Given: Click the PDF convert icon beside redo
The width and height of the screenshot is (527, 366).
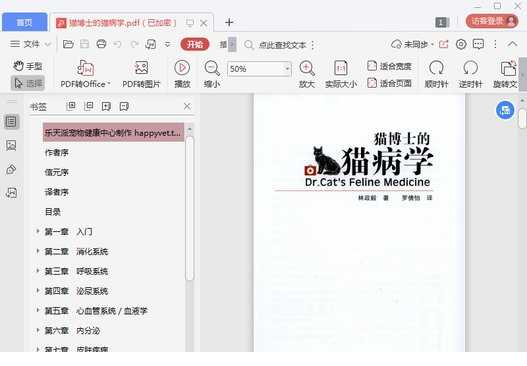Looking at the screenshot, I should [150, 44].
